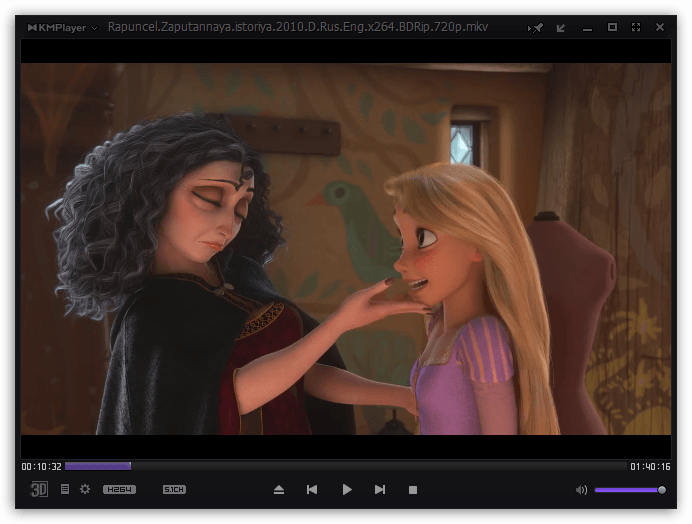Viewport: 692px width, 524px height.
Task: Click the seek bar progress track
Action: click(346, 466)
